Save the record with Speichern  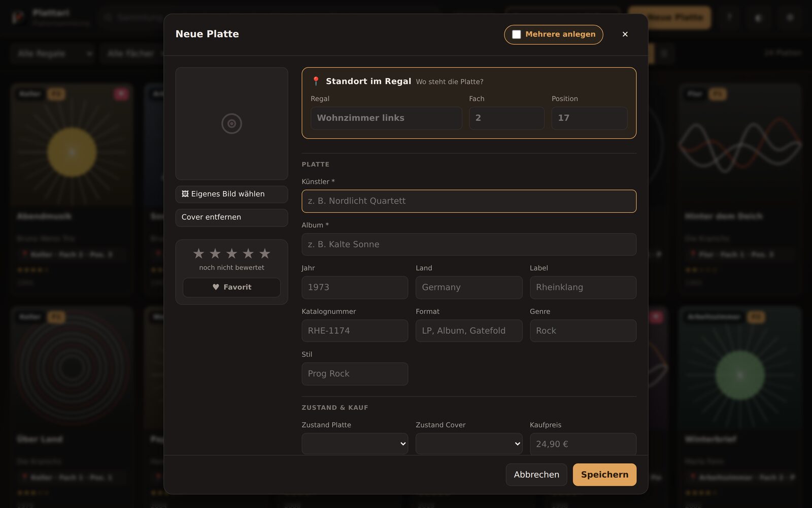point(604,474)
